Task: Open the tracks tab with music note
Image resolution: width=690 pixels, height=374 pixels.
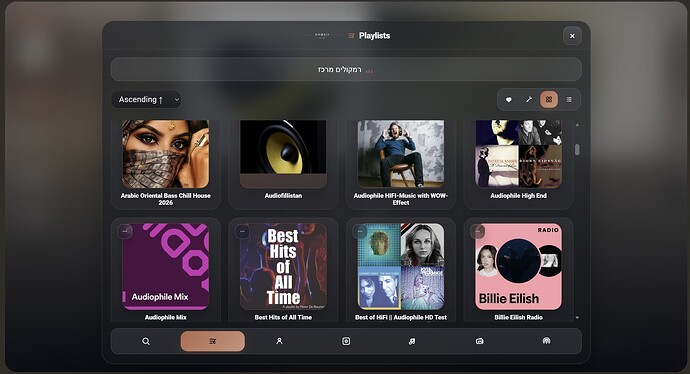Action: [x=412, y=341]
